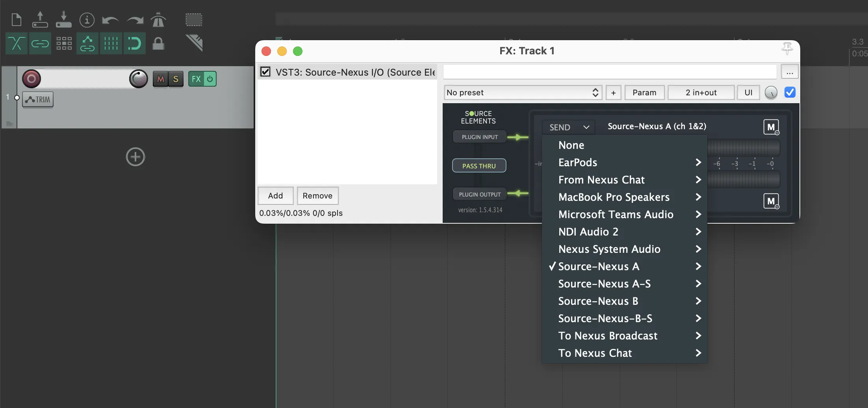
Task: Select None in device menu
Action: click(625, 145)
